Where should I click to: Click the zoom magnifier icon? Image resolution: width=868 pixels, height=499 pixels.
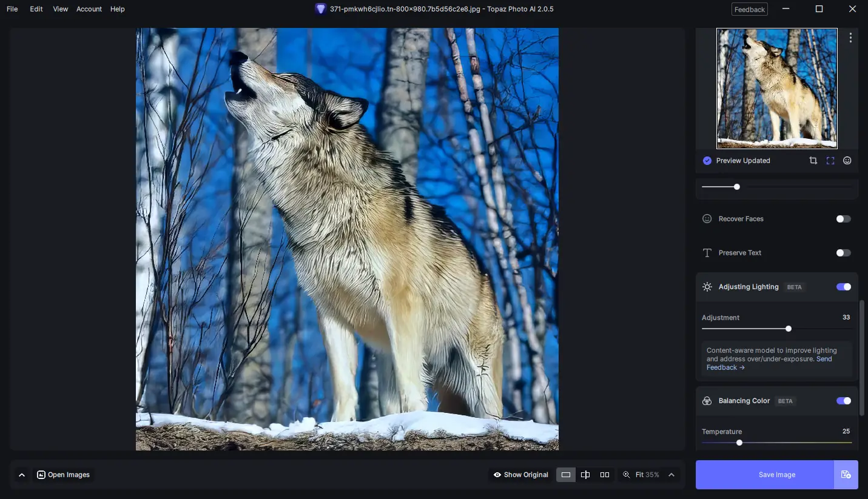pyautogui.click(x=627, y=475)
